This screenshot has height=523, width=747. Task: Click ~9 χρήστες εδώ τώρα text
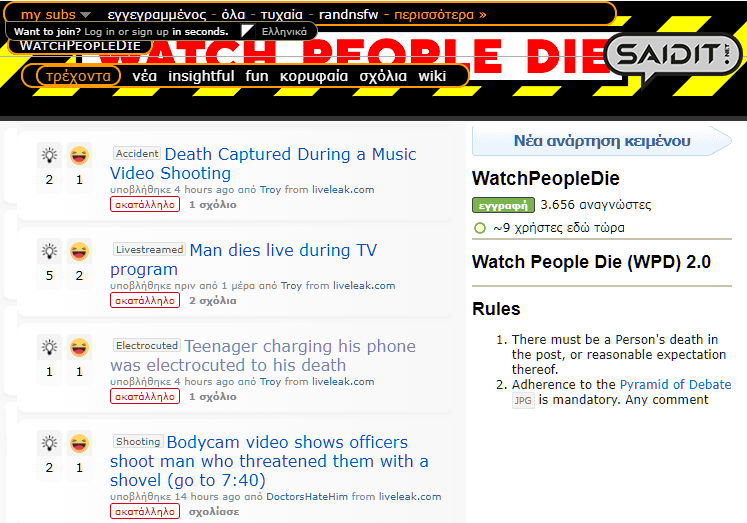coord(558,228)
